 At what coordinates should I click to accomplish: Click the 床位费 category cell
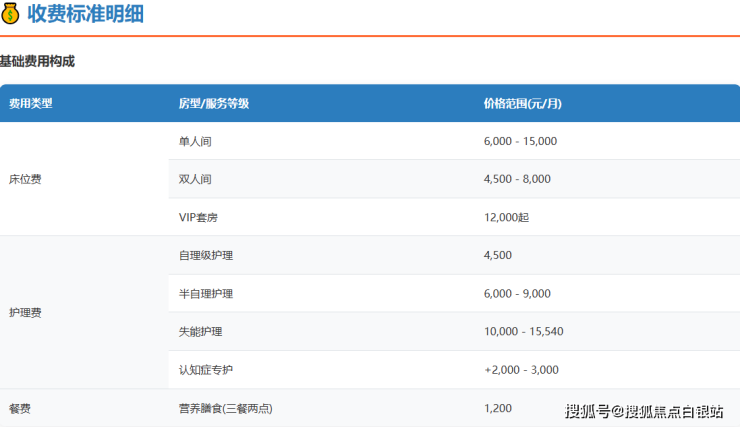(x=25, y=179)
